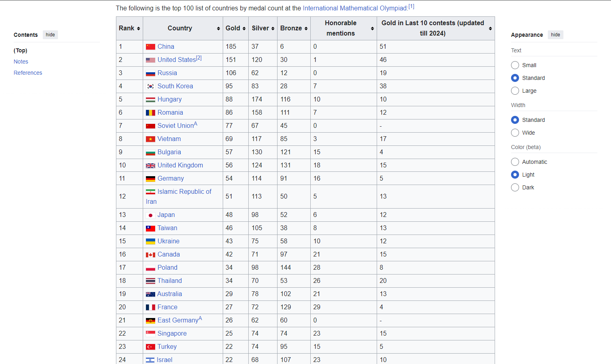Click the Germany flag icon

pos(150,179)
